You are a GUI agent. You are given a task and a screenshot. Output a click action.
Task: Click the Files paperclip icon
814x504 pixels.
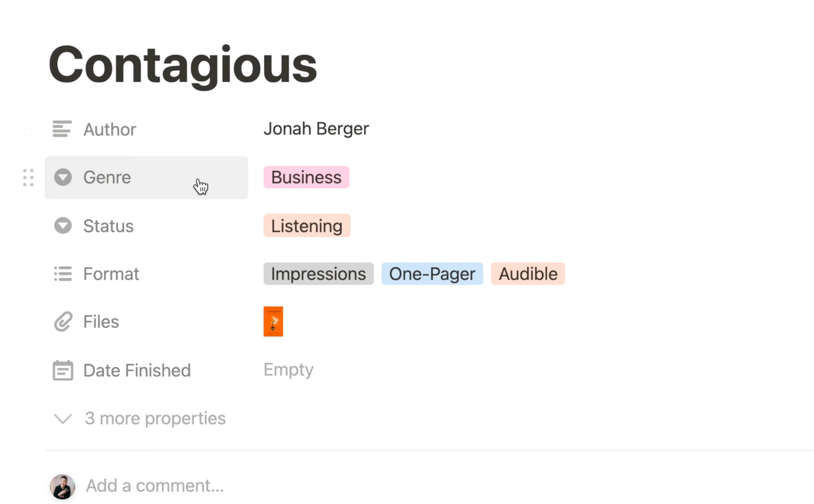[x=63, y=322]
